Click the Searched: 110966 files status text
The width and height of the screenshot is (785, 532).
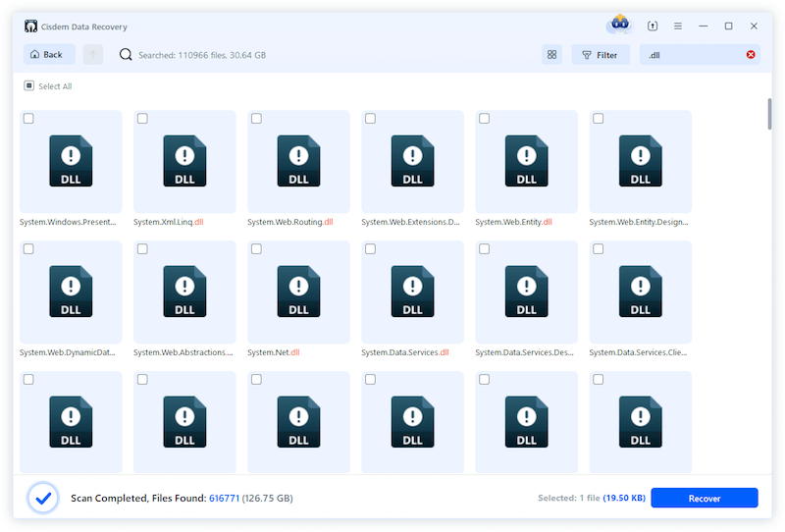pos(202,55)
